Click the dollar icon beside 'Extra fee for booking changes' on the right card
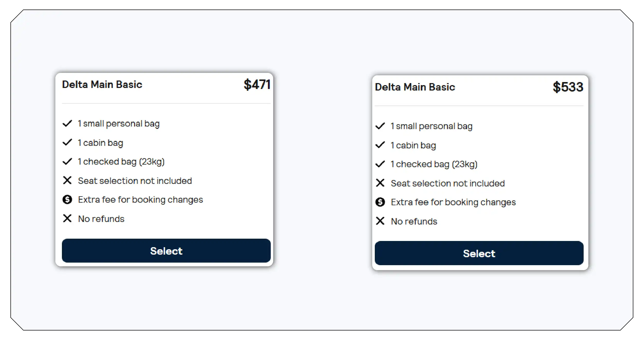644x340 pixels. (x=380, y=202)
